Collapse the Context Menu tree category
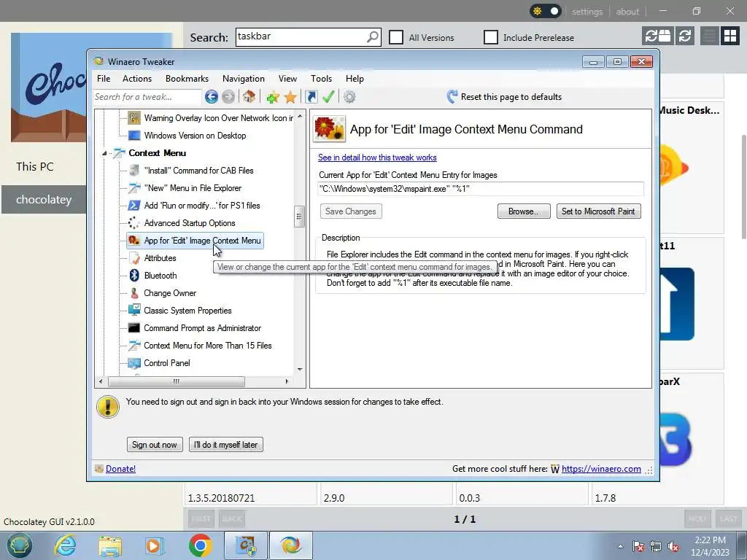 click(104, 153)
